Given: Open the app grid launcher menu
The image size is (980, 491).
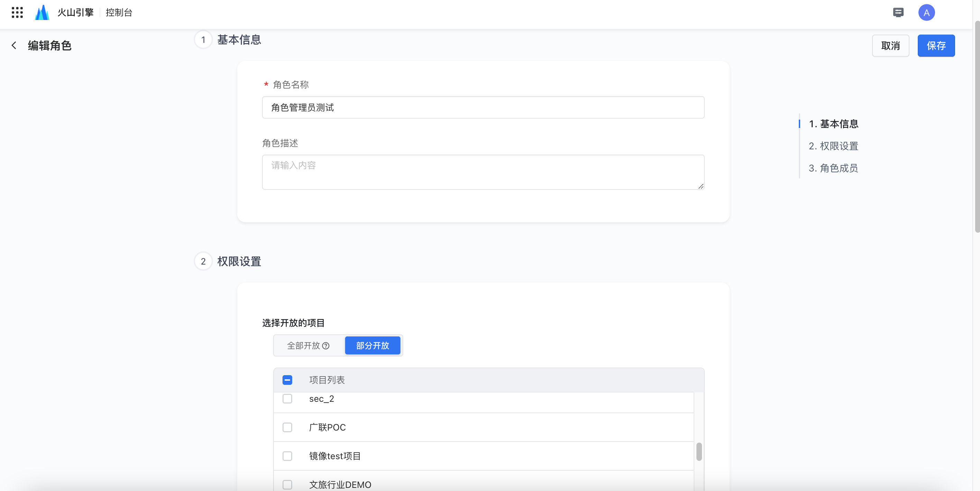Looking at the screenshot, I should 17,12.
